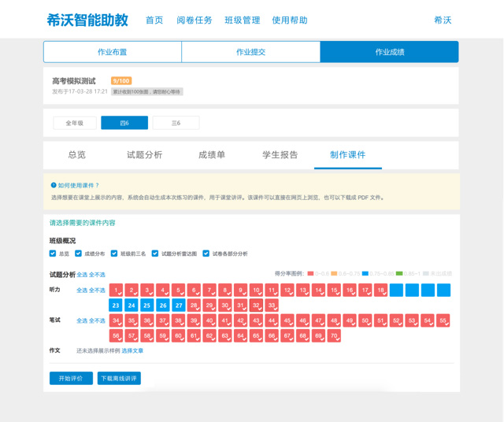The height and width of the screenshot is (422, 504).
Task: Select question tile number 55
Action: click(x=443, y=320)
